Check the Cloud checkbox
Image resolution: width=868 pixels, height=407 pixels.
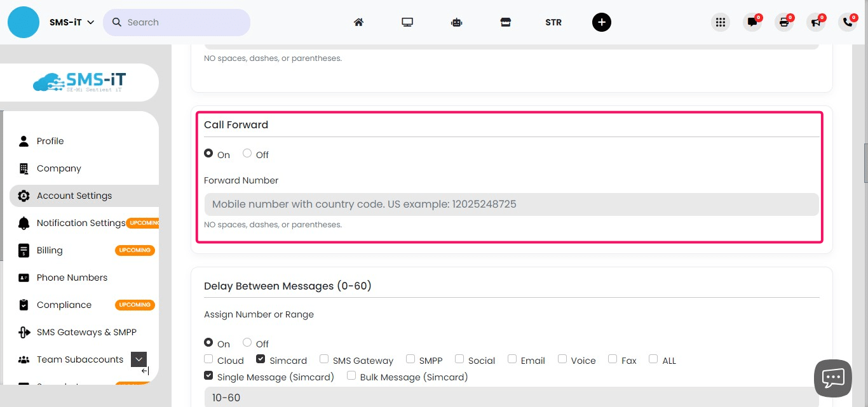click(208, 359)
